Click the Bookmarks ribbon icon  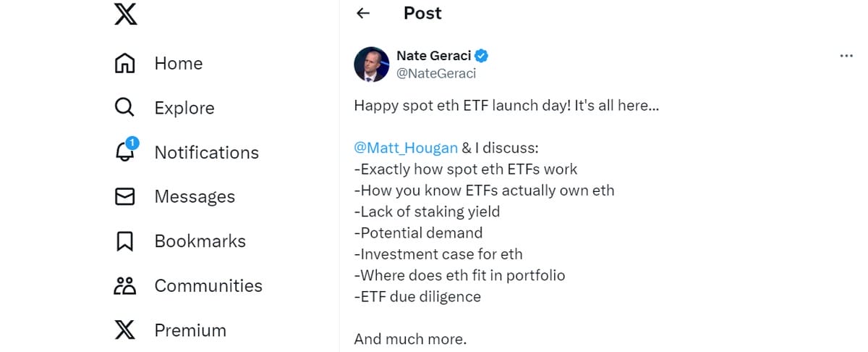(125, 241)
